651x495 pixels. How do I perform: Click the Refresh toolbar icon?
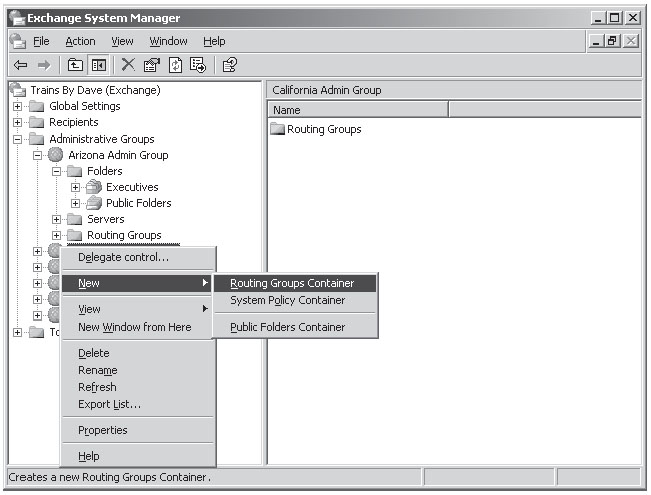coord(175,65)
